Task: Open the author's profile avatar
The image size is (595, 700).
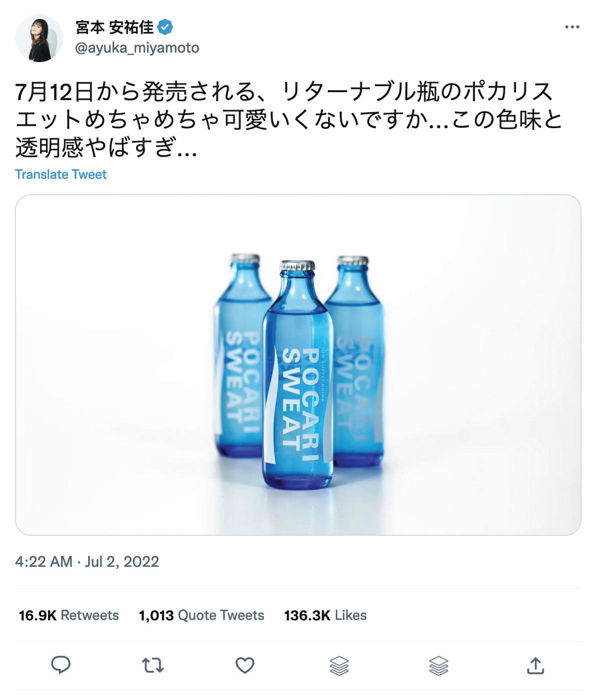Action: coord(39,38)
